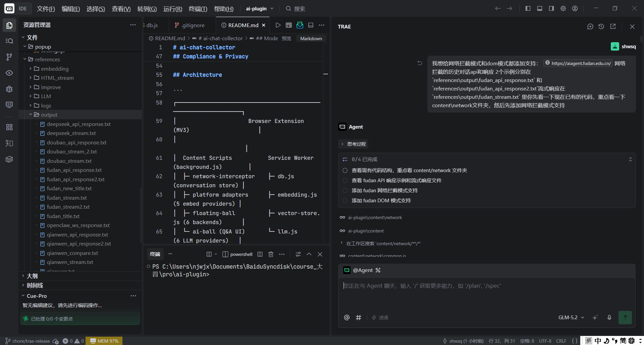Viewport: 644px width, 345px height.
Task: Open chat history in TRAE panel
Action: click(x=601, y=26)
